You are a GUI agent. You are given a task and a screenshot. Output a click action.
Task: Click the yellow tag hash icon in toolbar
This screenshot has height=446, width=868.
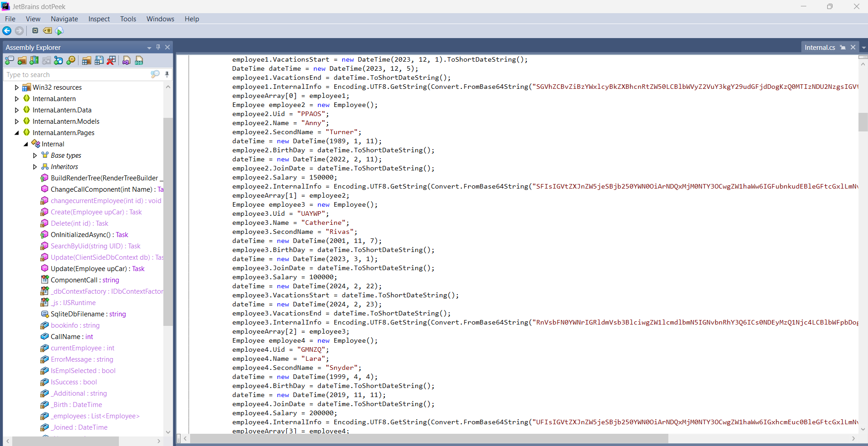(47, 31)
